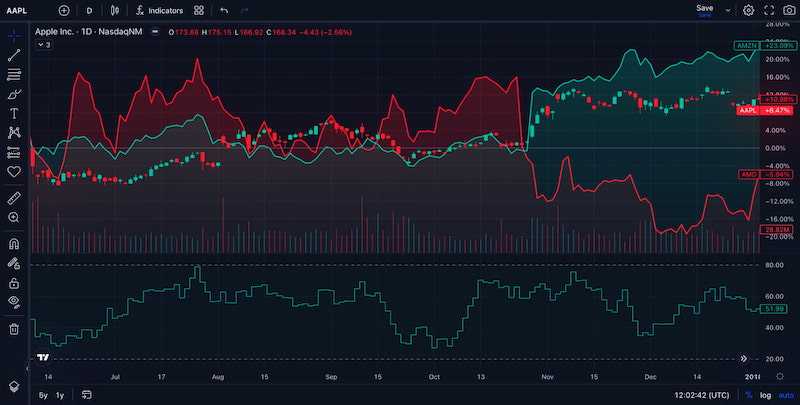The image size is (800, 405).
Task: Click the red AAPL price scale label
Action: coord(748,110)
